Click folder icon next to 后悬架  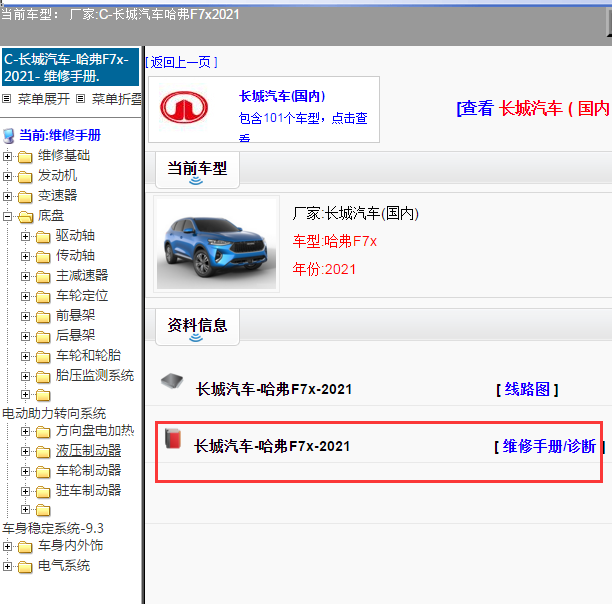click(x=43, y=336)
